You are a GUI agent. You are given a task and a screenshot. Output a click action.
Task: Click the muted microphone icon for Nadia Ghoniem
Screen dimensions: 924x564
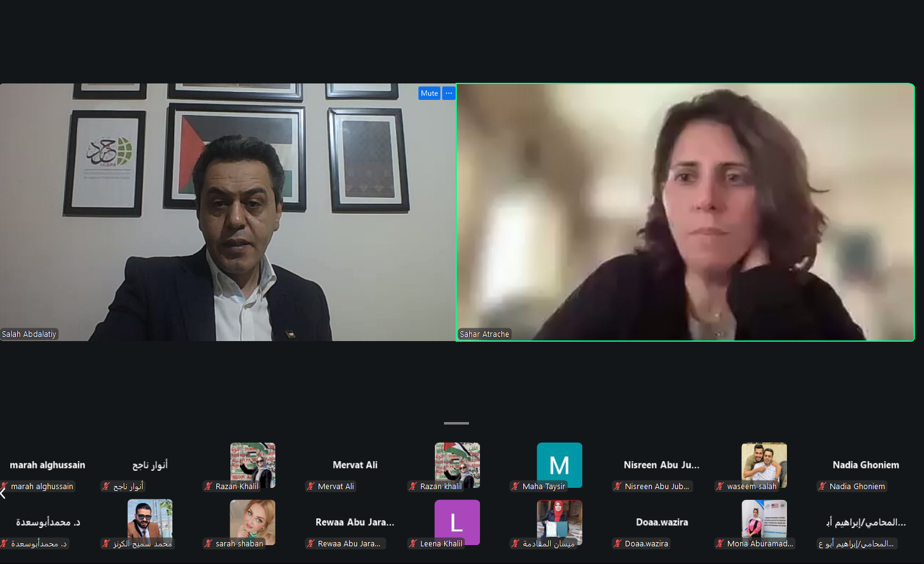823,486
